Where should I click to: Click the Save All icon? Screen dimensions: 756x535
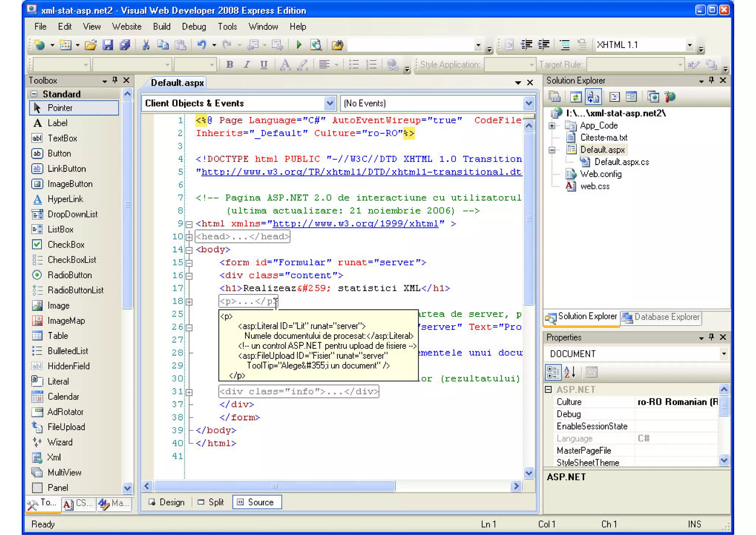pos(125,45)
